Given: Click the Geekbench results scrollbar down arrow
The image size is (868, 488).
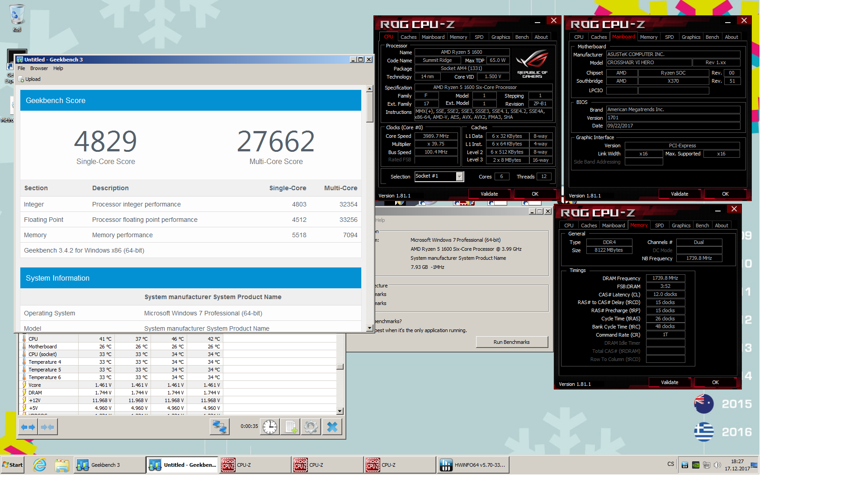Looking at the screenshot, I should 369,328.
